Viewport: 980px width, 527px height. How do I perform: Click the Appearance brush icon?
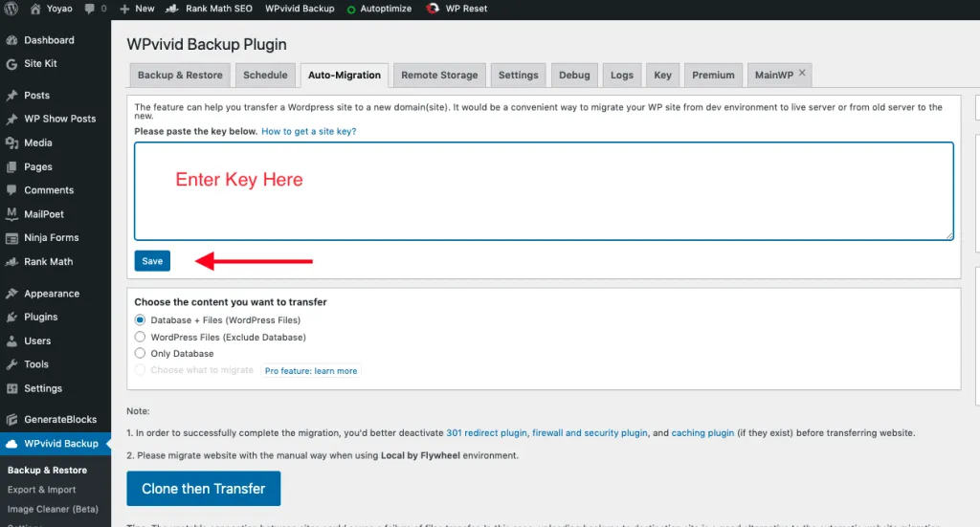click(11, 294)
